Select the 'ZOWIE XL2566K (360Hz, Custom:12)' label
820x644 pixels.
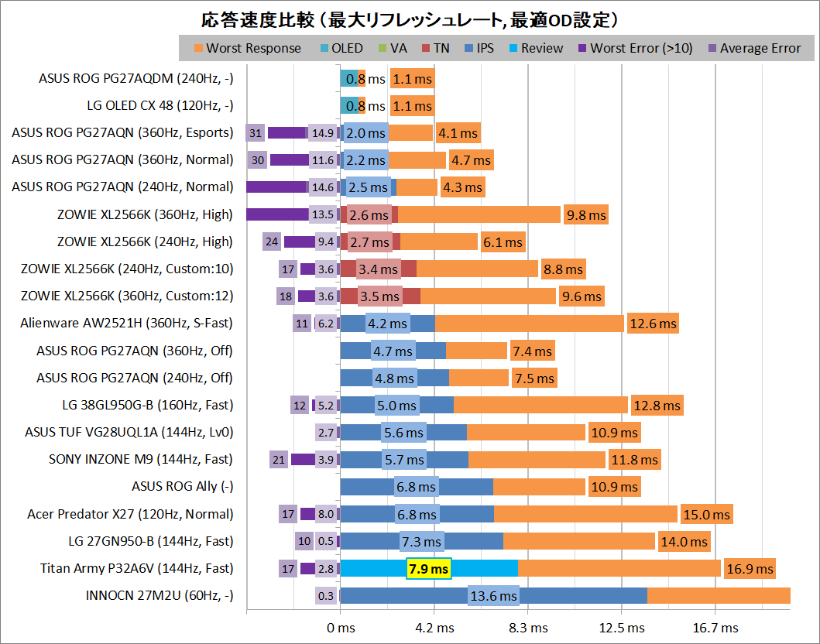127,296
